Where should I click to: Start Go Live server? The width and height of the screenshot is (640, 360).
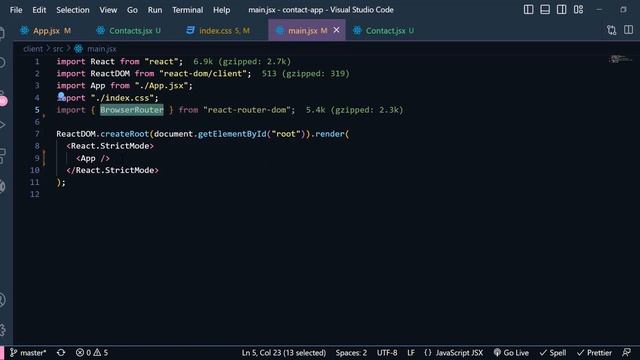click(511, 353)
